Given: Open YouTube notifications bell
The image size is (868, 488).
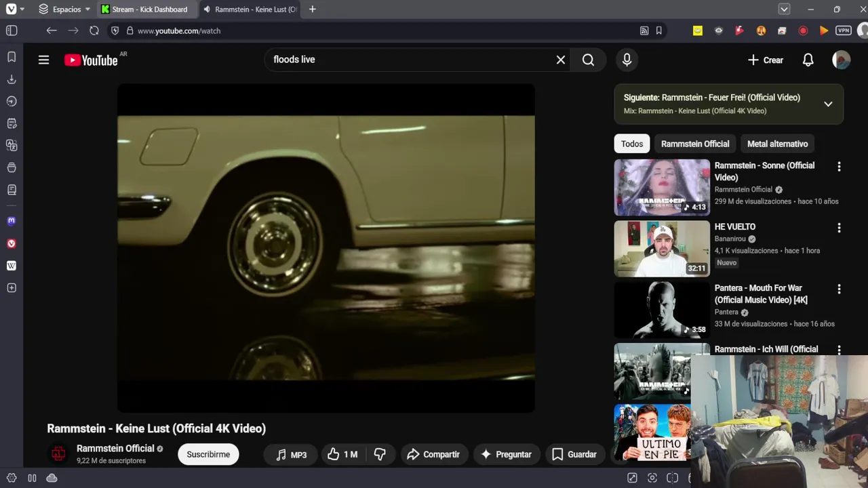Looking at the screenshot, I should pos(808,60).
